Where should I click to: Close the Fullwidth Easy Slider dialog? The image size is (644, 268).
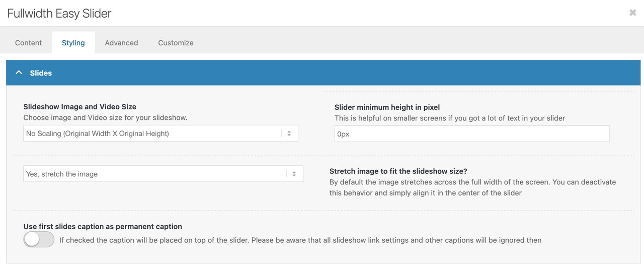[632, 13]
